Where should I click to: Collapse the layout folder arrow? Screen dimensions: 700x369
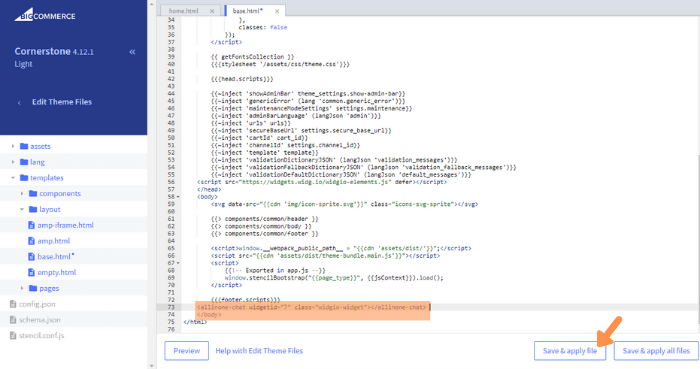(22, 209)
